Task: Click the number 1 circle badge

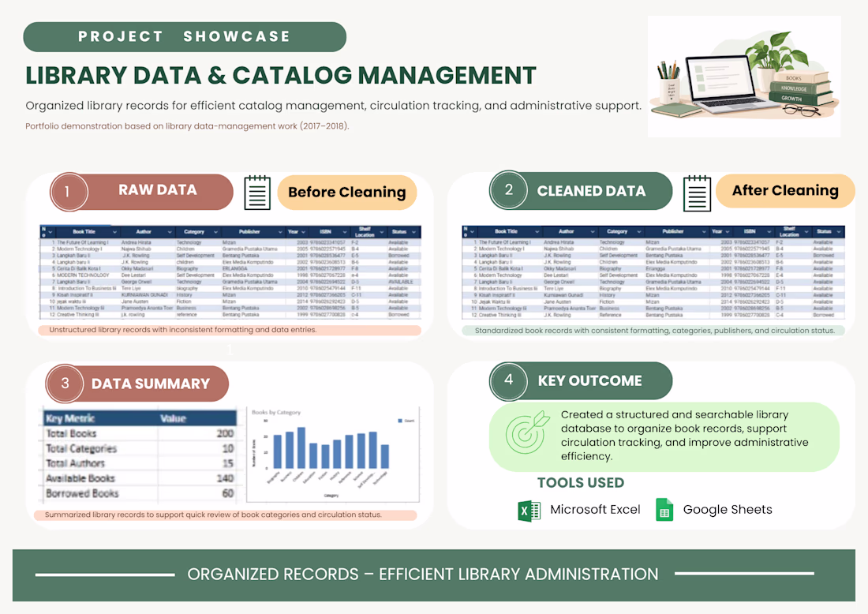Action: (x=69, y=192)
